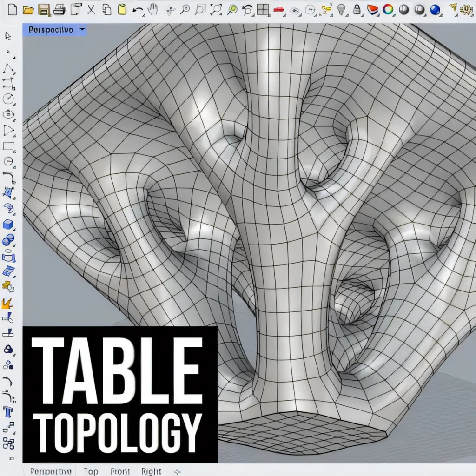Viewport: 476px width, 476px height.
Task: Copy selection using the two-pages icon
Action: pyautogui.click(x=106, y=9)
